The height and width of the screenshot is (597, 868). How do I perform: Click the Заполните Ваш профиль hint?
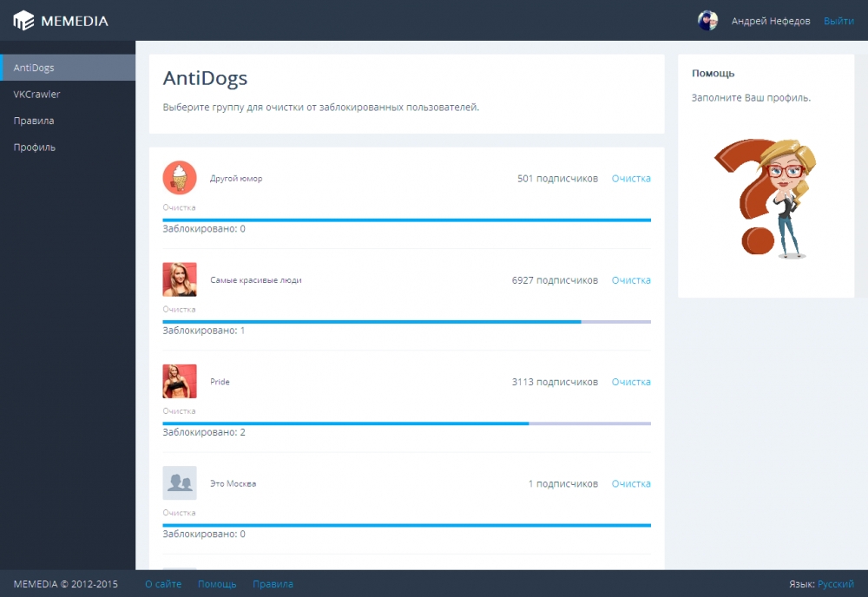(x=751, y=98)
